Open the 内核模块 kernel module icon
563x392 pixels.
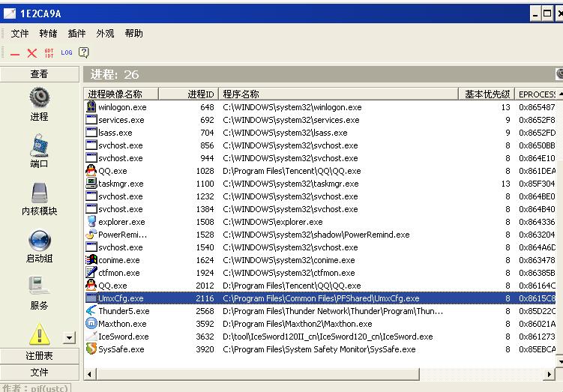click(39, 193)
